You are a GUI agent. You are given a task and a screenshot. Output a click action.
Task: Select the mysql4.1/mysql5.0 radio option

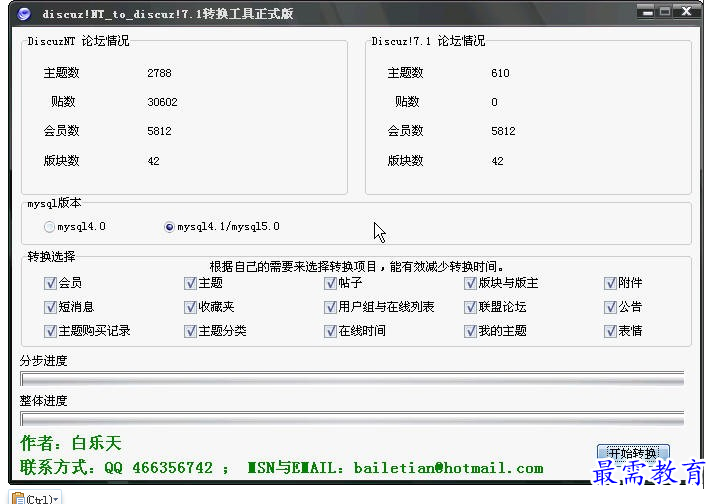pyautogui.click(x=169, y=227)
